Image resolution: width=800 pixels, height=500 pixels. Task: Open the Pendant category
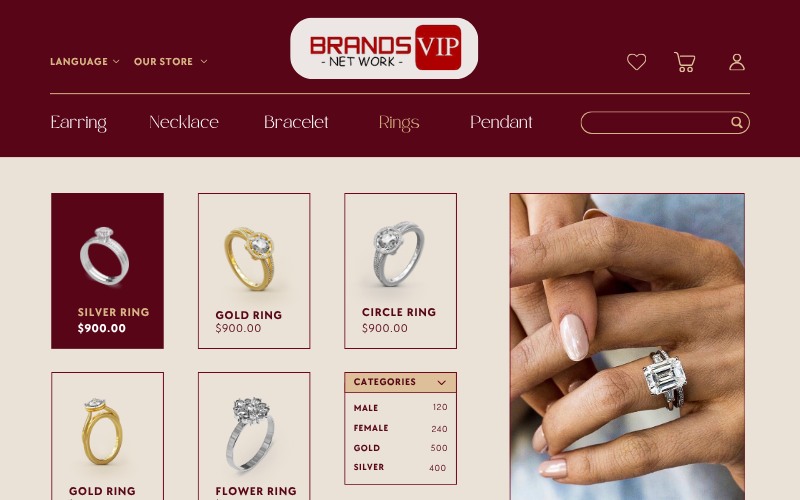click(x=501, y=122)
